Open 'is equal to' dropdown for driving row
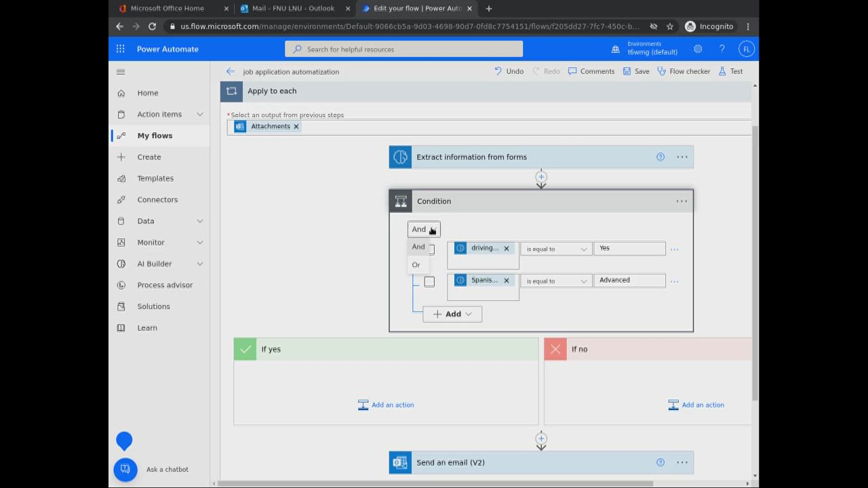 [555, 249]
